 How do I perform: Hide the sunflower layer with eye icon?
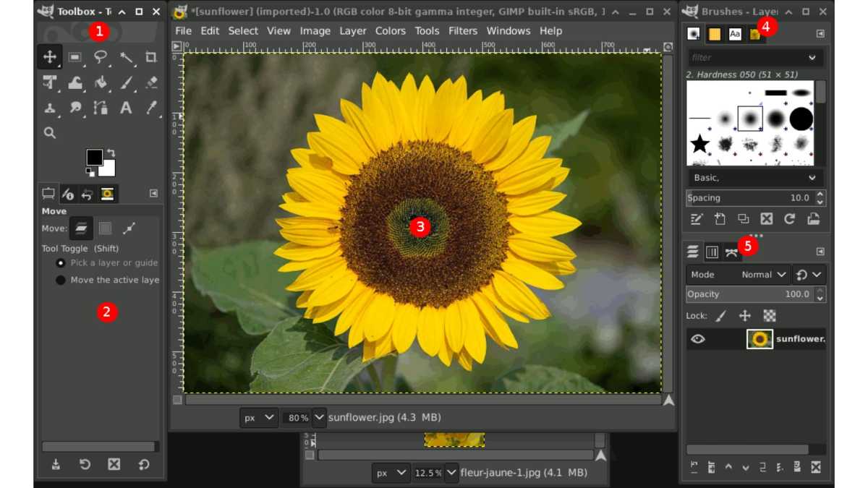(697, 338)
